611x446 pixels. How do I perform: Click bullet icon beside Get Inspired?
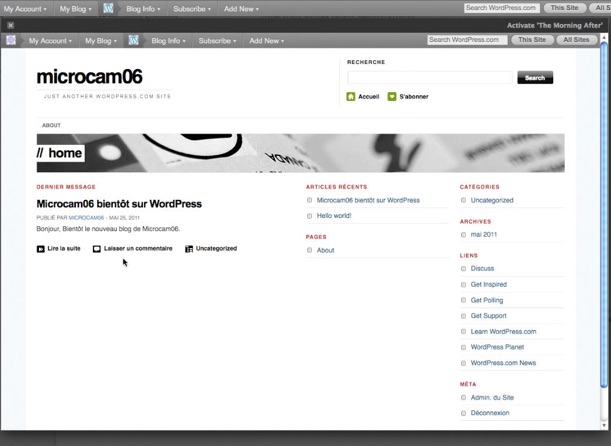click(463, 285)
